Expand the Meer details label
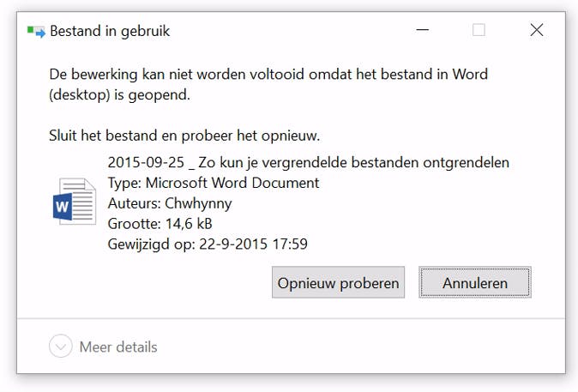 [118, 347]
